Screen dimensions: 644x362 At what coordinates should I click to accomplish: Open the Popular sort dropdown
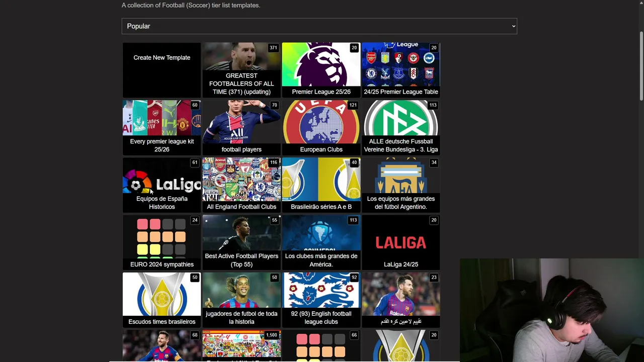(x=319, y=26)
